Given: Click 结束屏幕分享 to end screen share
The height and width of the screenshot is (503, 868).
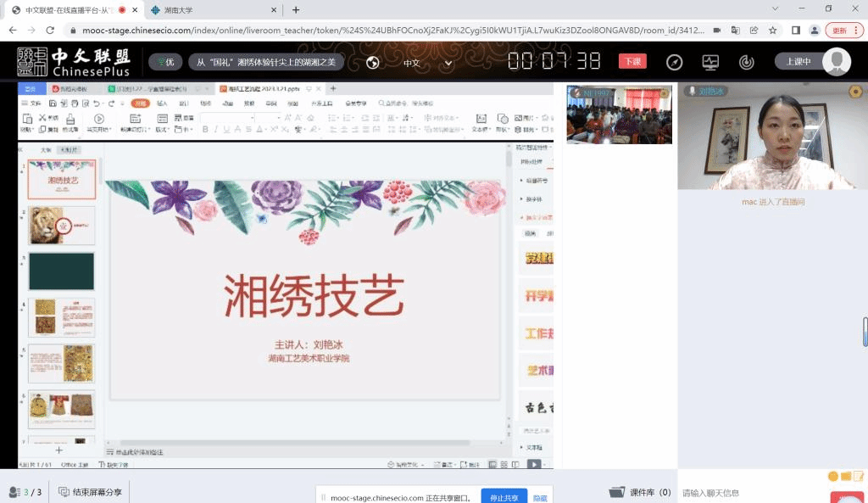Looking at the screenshot, I should point(90,491).
